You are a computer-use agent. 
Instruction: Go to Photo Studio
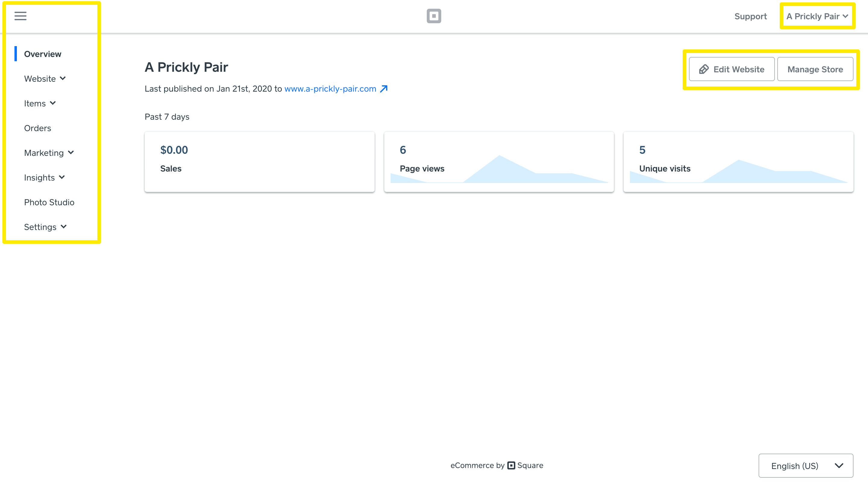click(49, 202)
